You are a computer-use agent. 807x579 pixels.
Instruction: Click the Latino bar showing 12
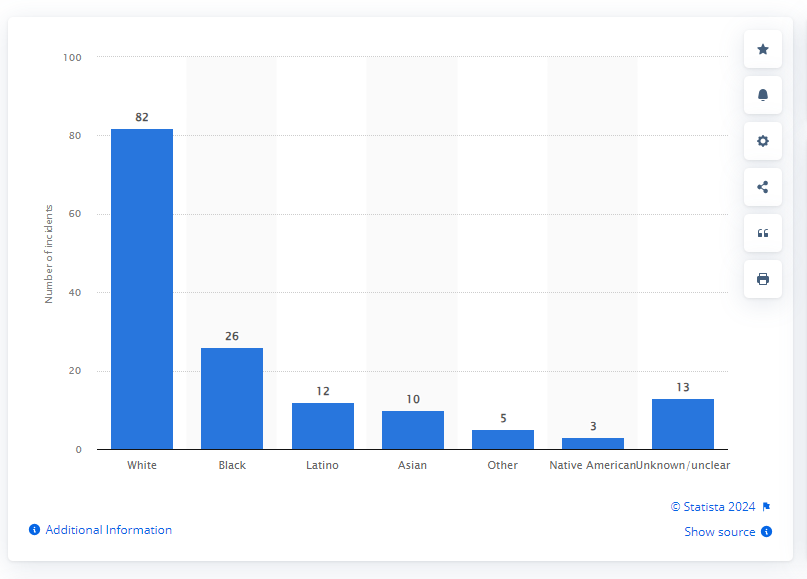(x=323, y=426)
